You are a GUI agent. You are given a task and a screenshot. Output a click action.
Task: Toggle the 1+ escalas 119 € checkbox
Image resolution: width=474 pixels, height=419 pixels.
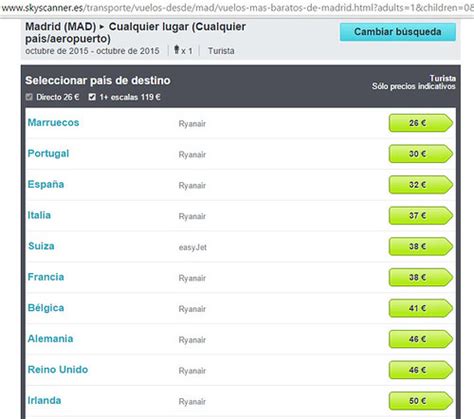pyautogui.click(x=92, y=97)
